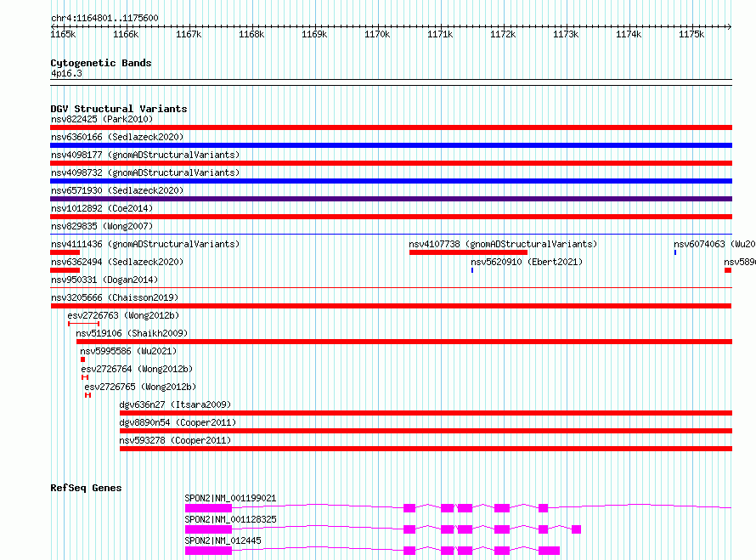
Task: Click the SPON2|NM_012445 transcript label
Action: (223, 540)
